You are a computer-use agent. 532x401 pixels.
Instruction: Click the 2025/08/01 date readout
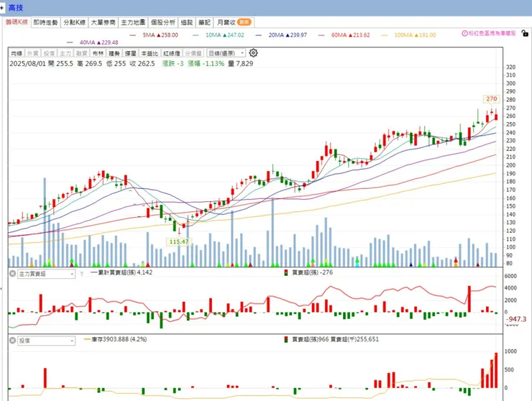coord(27,63)
